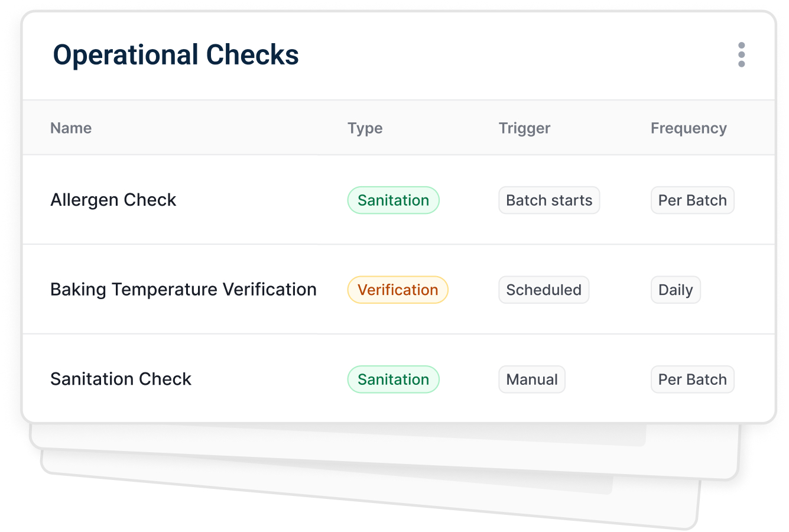This screenshot has height=532, width=789.
Task: Click Sanitation tag in Sanitation Check row
Action: tap(394, 379)
